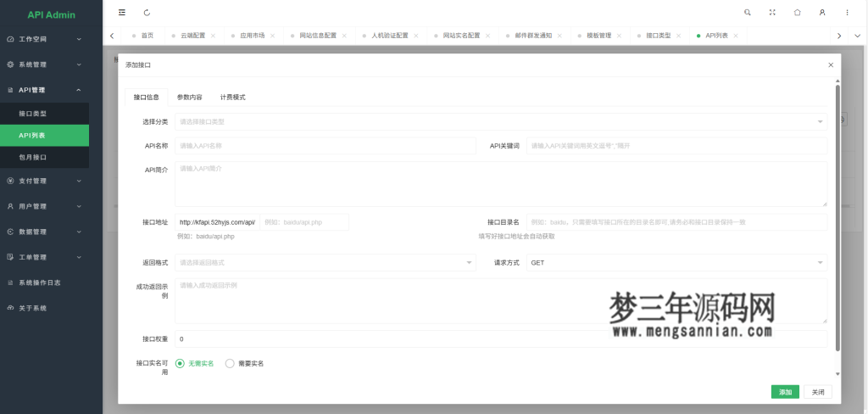Focus the 接口权重 input field

[x=501, y=338]
